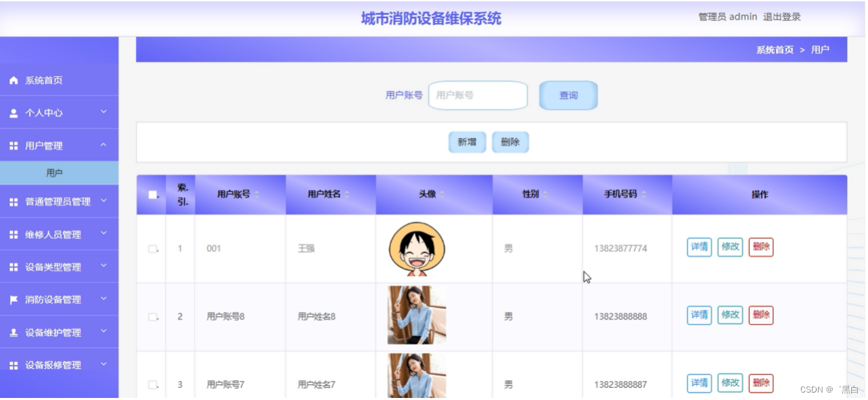This screenshot has width=868, height=400.
Task: Sort by 头像 column arrows
Action: 442,195
